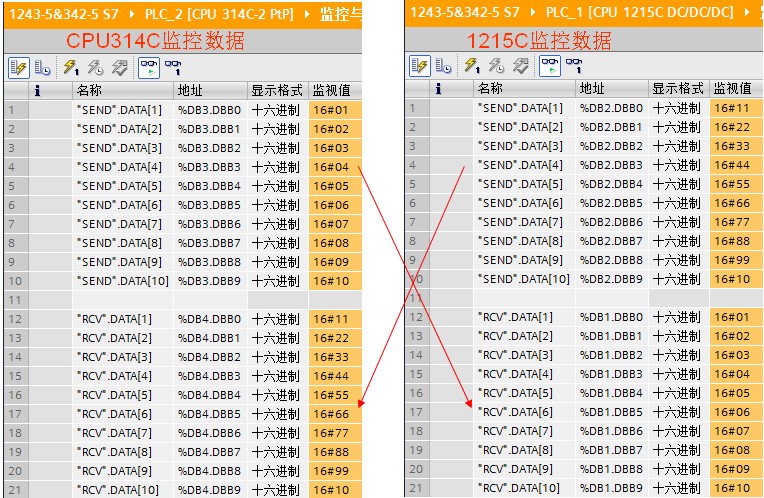Select address cell %DB1.DBB6

(612, 431)
